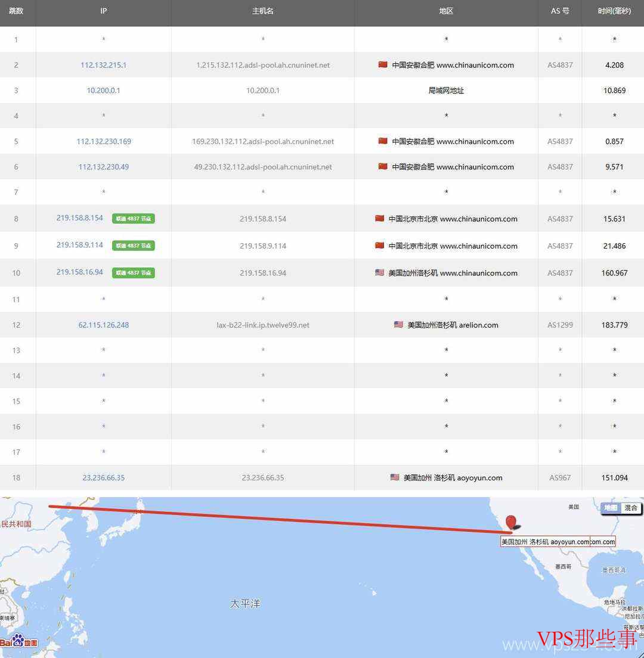Image resolution: width=644 pixels, height=658 pixels.
Task: Select hostname lax-b22-link.ip.twelve99.net
Action: [x=263, y=325]
